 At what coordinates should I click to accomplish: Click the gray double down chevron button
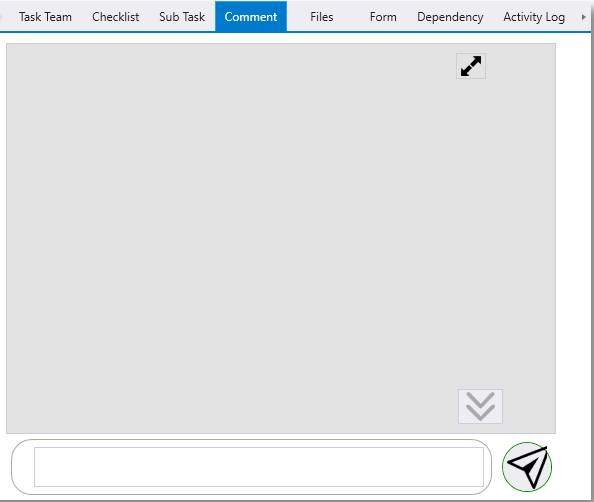click(480, 407)
